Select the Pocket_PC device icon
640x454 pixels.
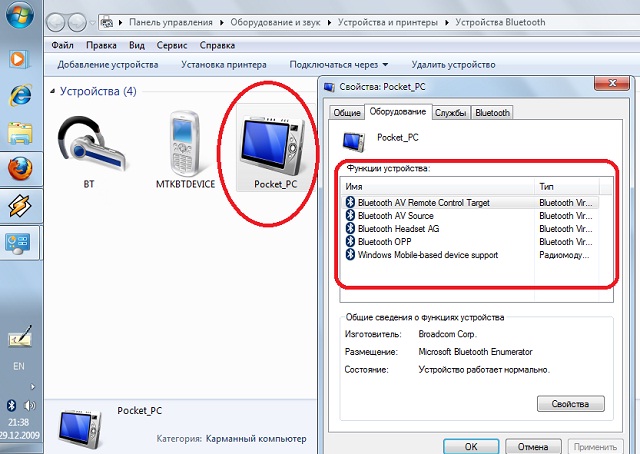(x=276, y=149)
